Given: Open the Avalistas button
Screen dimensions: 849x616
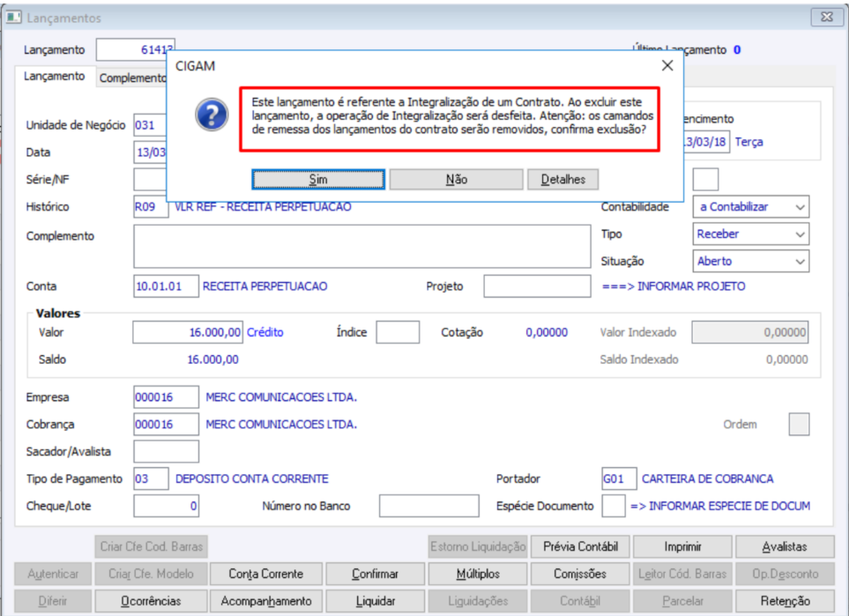Looking at the screenshot, I should click(x=785, y=546).
